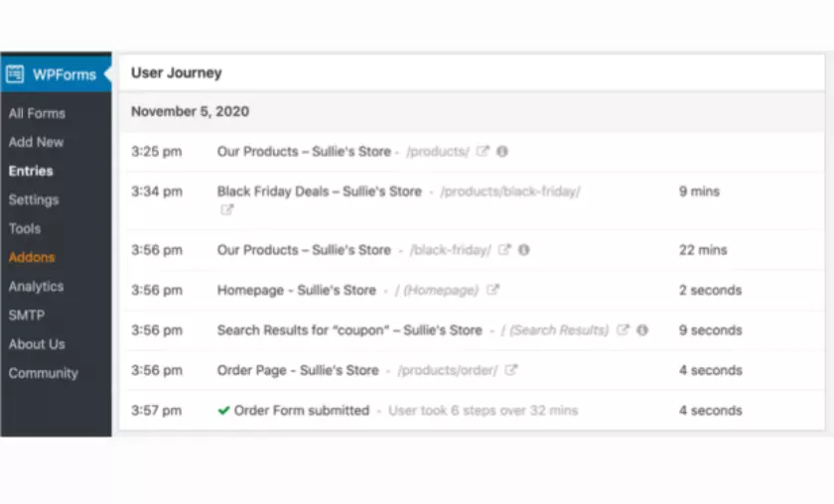The width and height of the screenshot is (834, 504).
Task: Click /products/ URL on 3:25 pm row
Action: (x=438, y=152)
